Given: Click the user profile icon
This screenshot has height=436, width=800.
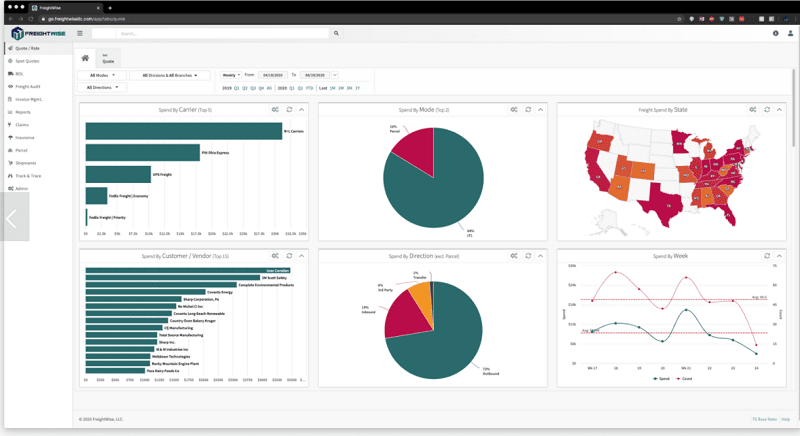Looking at the screenshot, I should pyautogui.click(x=790, y=33).
